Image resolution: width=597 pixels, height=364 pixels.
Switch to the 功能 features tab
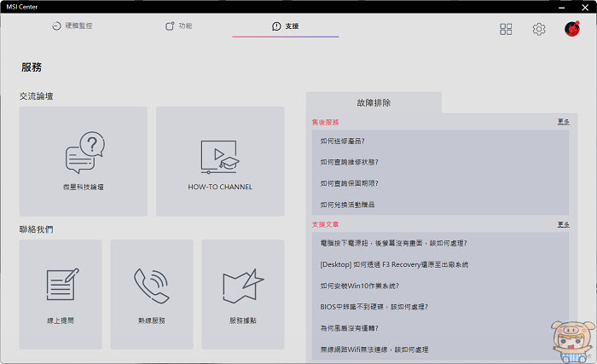tap(178, 26)
